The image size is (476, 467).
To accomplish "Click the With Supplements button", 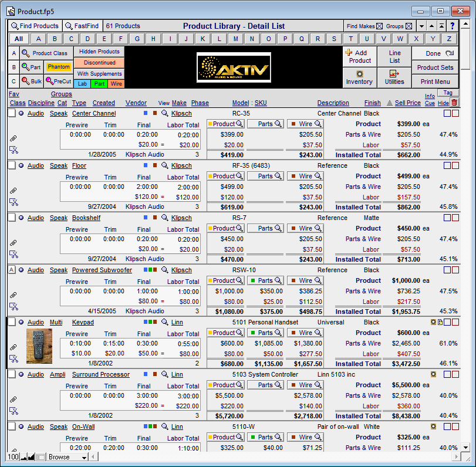I will 99,74.
